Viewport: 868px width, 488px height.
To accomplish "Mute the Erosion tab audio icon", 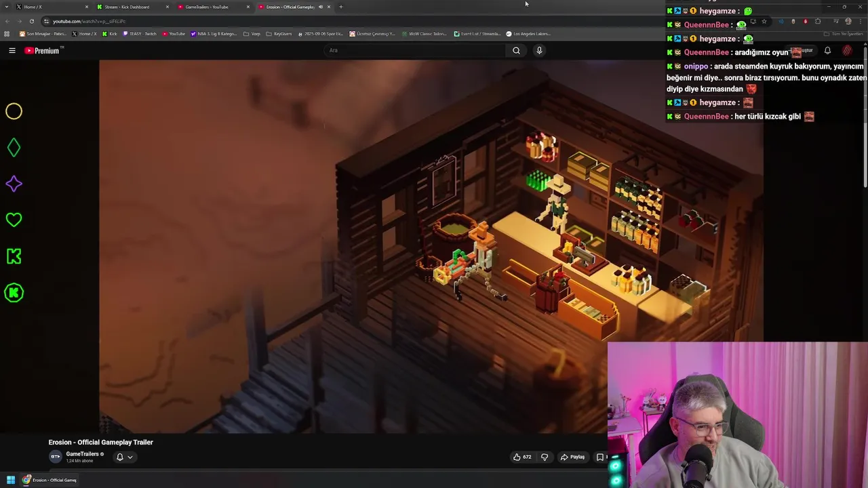I will pos(321,7).
